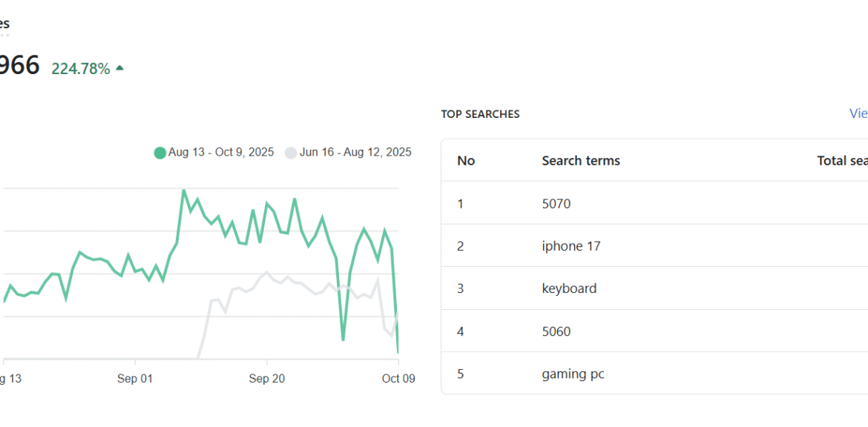
Task: Click the grey legend dot for Jun 16 - Aug 12
Action: (x=291, y=153)
